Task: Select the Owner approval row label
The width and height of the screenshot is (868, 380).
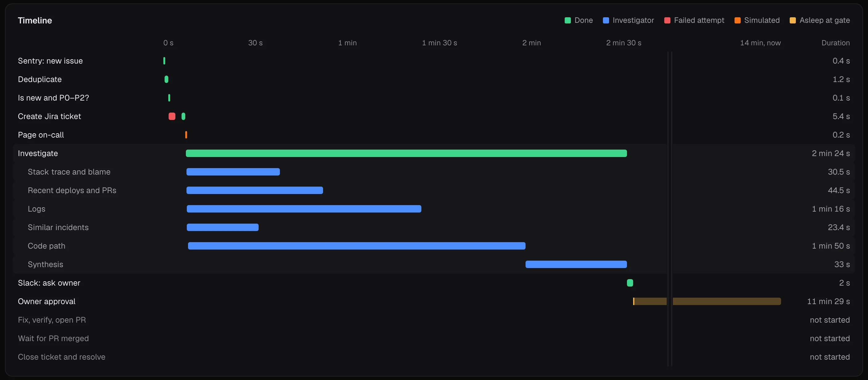Action: (47, 301)
